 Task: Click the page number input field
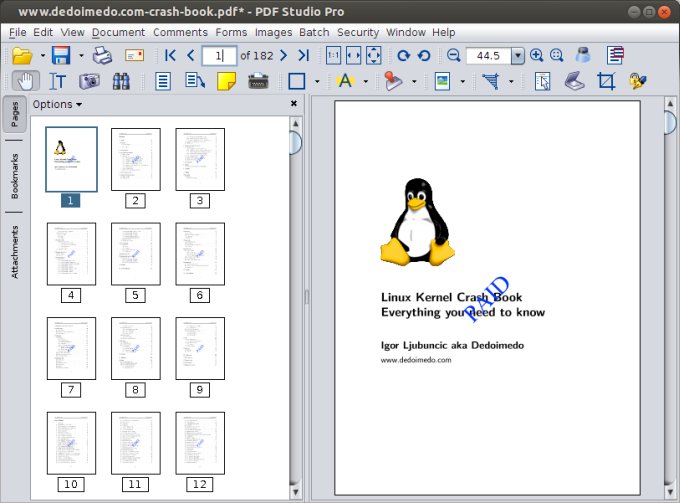tap(219, 56)
